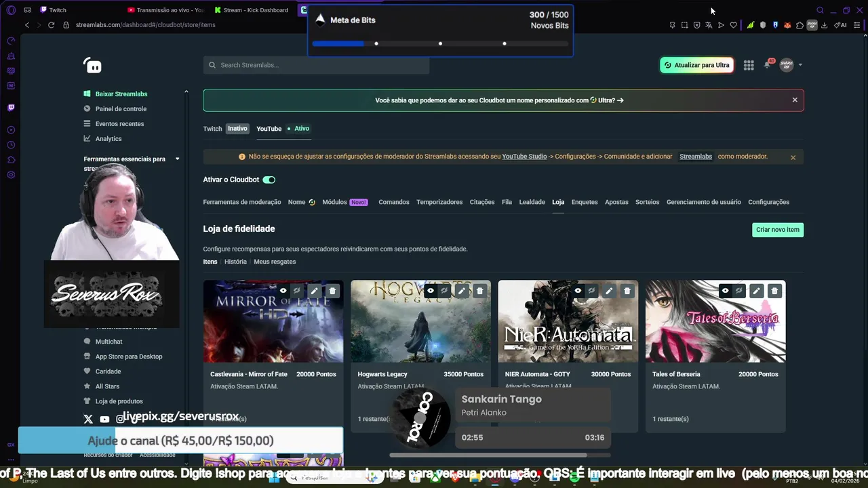Close the YouTube moderator warning notice
This screenshot has height=488, width=868.
793,157
